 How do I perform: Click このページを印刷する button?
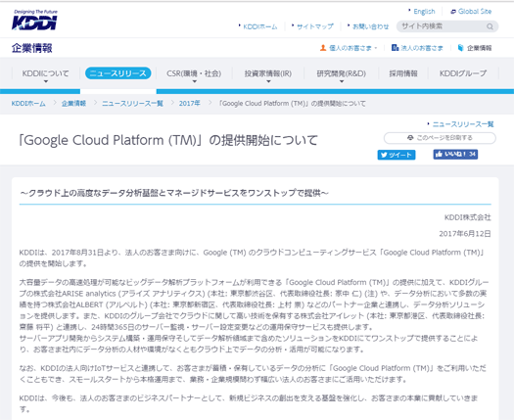(x=440, y=138)
